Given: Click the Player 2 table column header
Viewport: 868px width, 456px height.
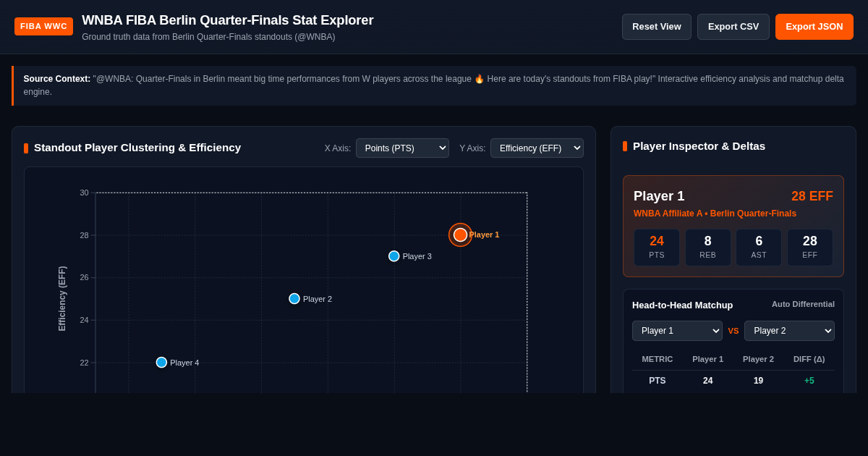Looking at the screenshot, I should pyautogui.click(x=758, y=359).
